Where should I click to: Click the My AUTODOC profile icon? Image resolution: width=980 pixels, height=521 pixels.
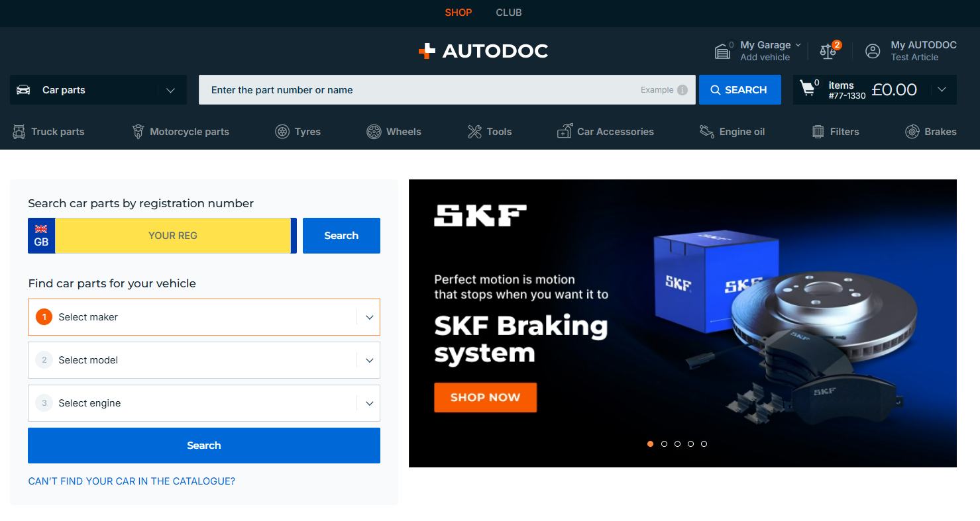point(873,51)
